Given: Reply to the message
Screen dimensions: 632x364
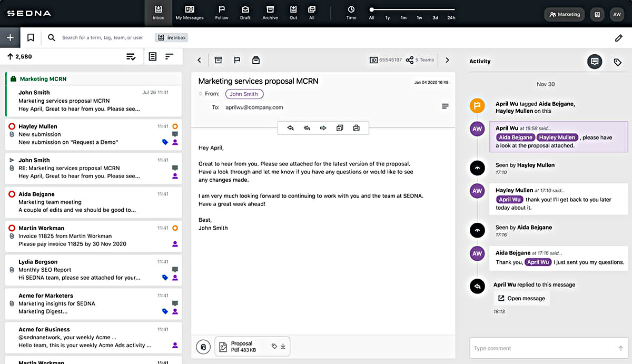Looking at the screenshot, I should tap(290, 128).
